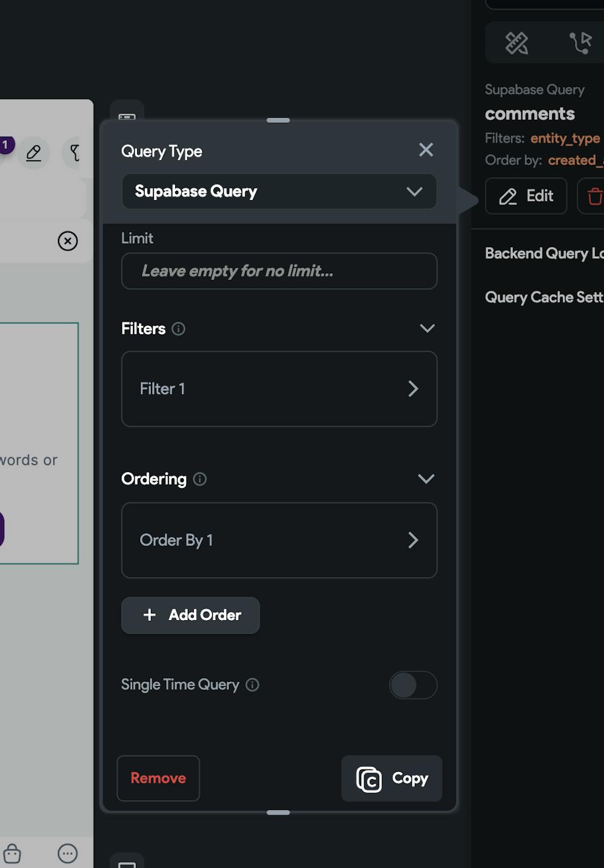Copy the backend query
The image size is (604, 868).
392,779
